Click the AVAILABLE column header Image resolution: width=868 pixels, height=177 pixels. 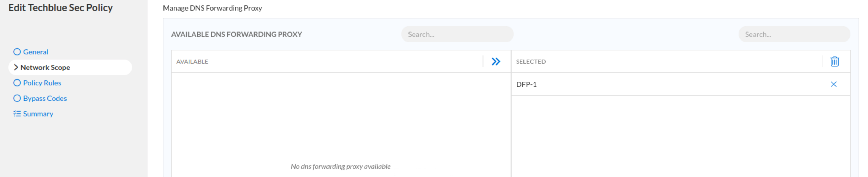tap(192, 62)
